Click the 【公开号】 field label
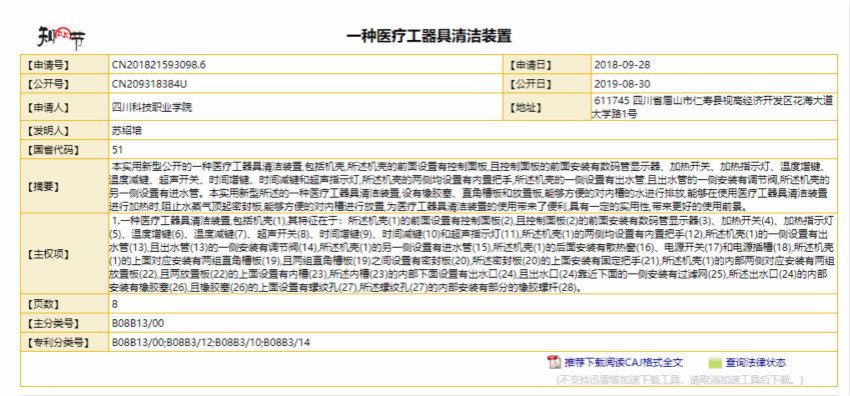Image resolution: width=850 pixels, height=396 pixels. [x=49, y=84]
